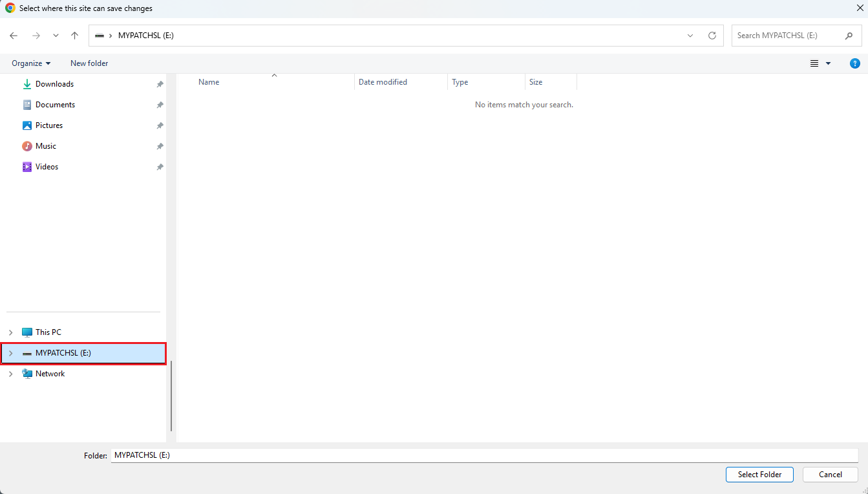Expand the Network node in sidebar
This screenshot has width=868, height=494.
tap(10, 373)
